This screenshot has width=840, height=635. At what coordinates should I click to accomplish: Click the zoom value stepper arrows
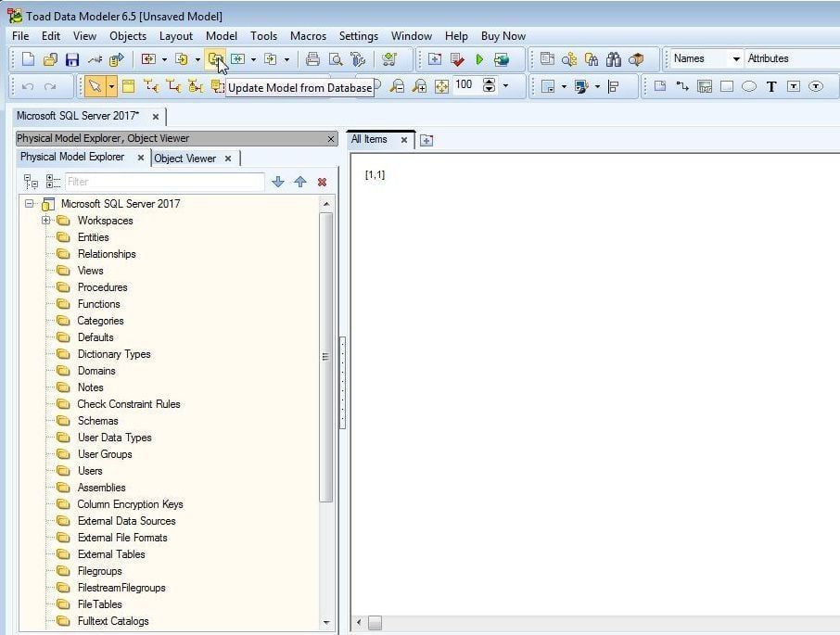pos(489,85)
